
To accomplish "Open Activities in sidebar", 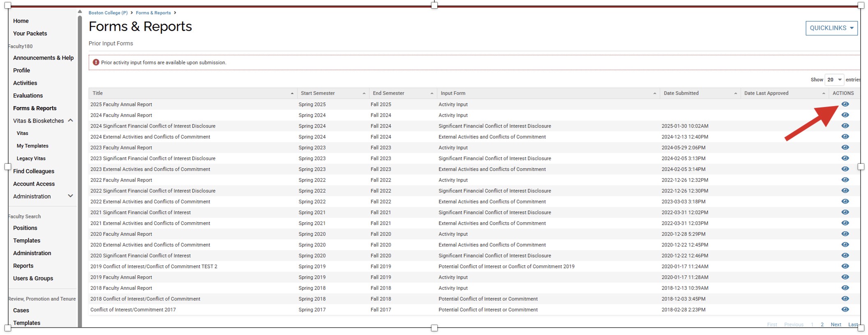I will [25, 83].
